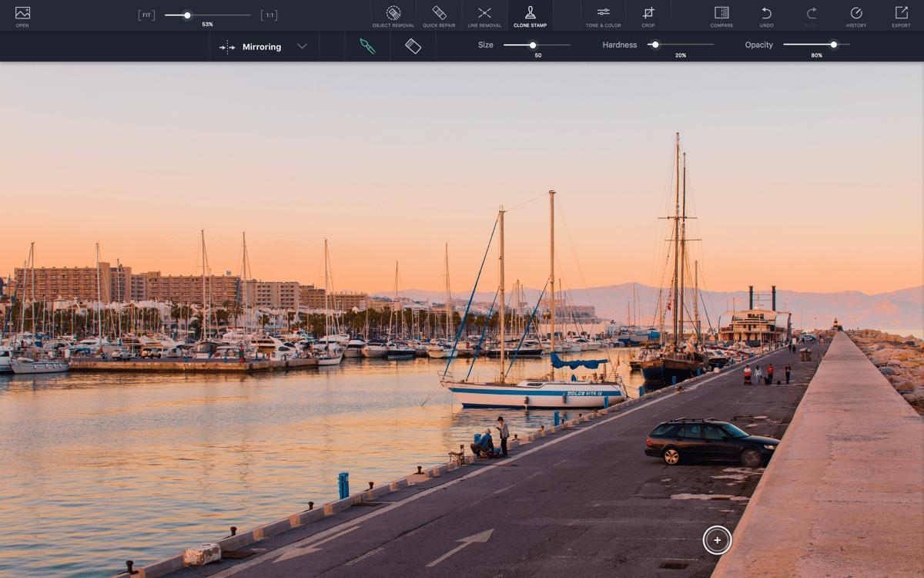
Task: Click the clone source marker on the road
Action: coord(717,540)
